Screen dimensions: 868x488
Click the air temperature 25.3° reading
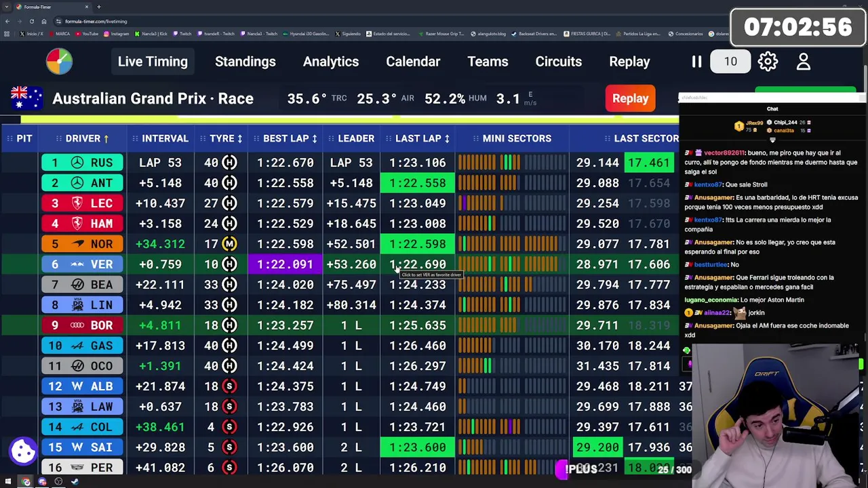[x=376, y=98]
